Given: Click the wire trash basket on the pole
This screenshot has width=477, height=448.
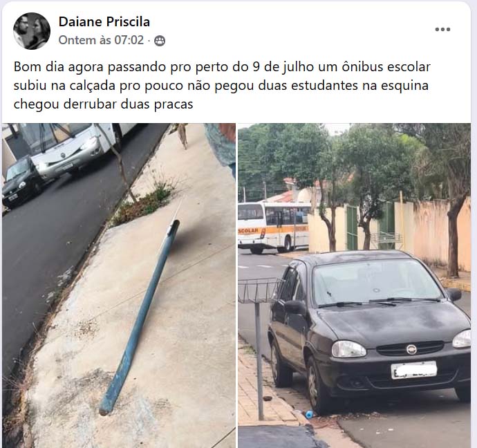Looking at the screenshot, I should pyautogui.click(x=259, y=291).
